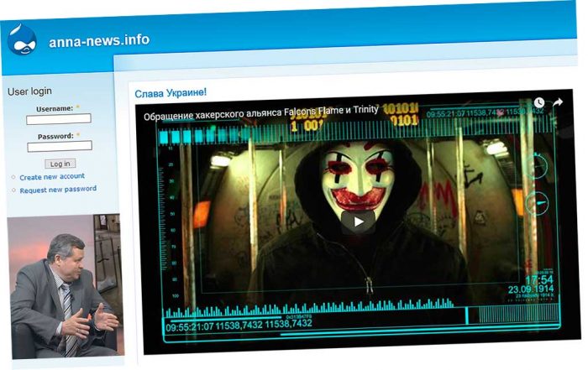The height and width of the screenshot is (370, 588).
Task: Play the embedded hacker alliance video
Action: point(358,221)
